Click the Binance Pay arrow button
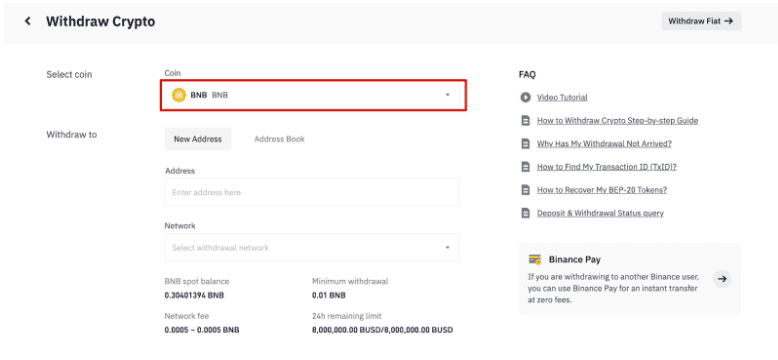 click(x=722, y=279)
